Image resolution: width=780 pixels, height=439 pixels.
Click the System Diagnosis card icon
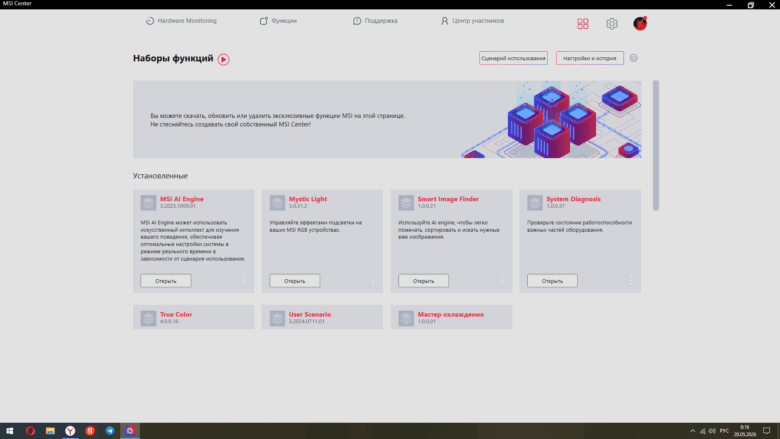pyautogui.click(x=535, y=203)
